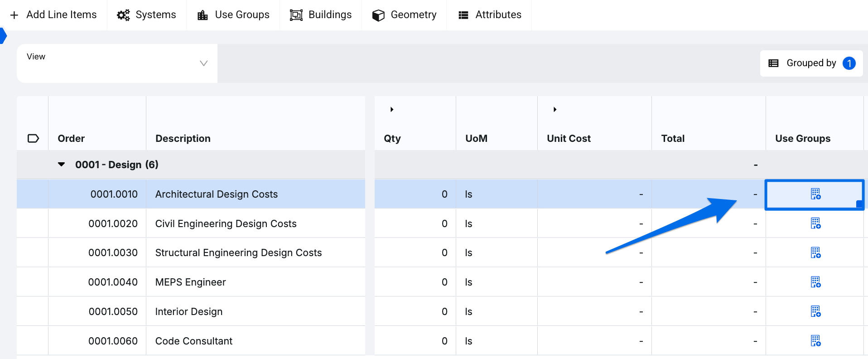Click the Unit Cost cell for Civil Engineering Design Costs
This screenshot has height=359, width=868.
[x=594, y=223]
